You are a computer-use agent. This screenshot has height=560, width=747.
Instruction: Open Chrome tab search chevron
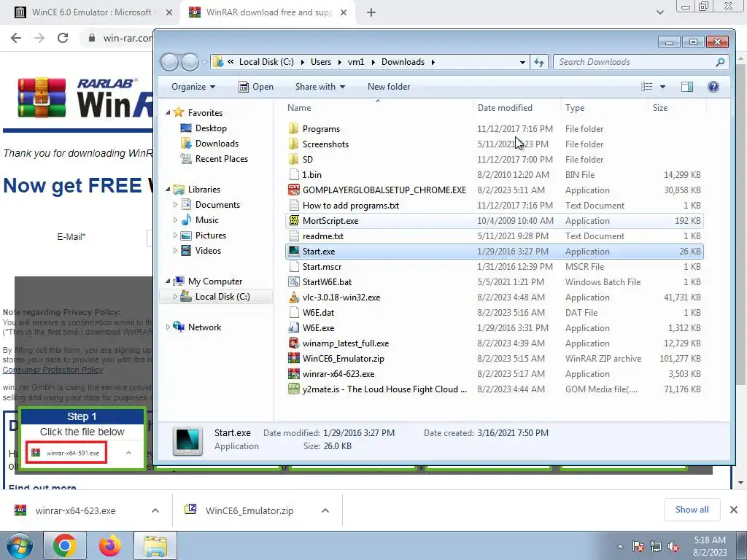659,12
